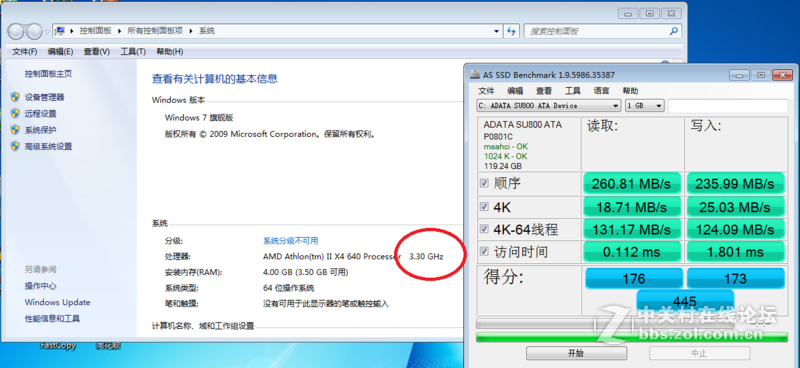
Task: Expand the arrow after 控制面板 in breadcrumb
Action: click(118, 31)
